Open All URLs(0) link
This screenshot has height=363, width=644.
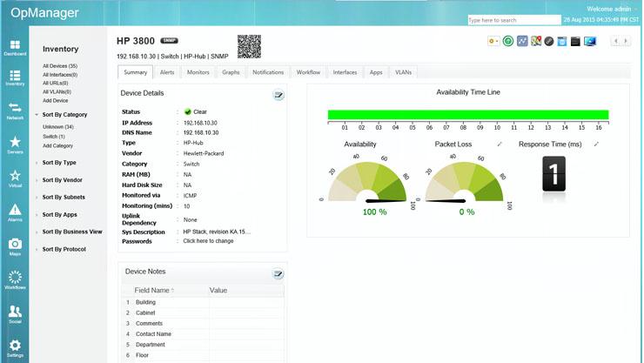[x=56, y=83]
